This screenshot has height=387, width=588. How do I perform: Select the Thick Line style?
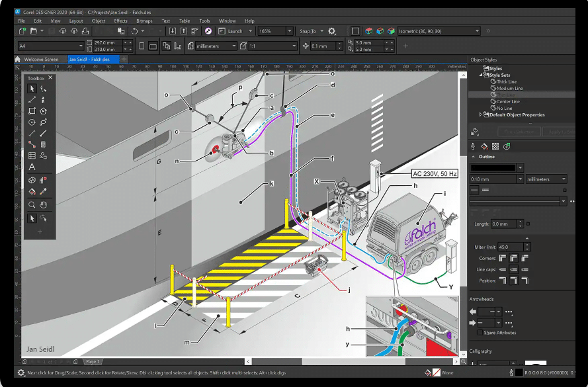pyautogui.click(x=507, y=82)
